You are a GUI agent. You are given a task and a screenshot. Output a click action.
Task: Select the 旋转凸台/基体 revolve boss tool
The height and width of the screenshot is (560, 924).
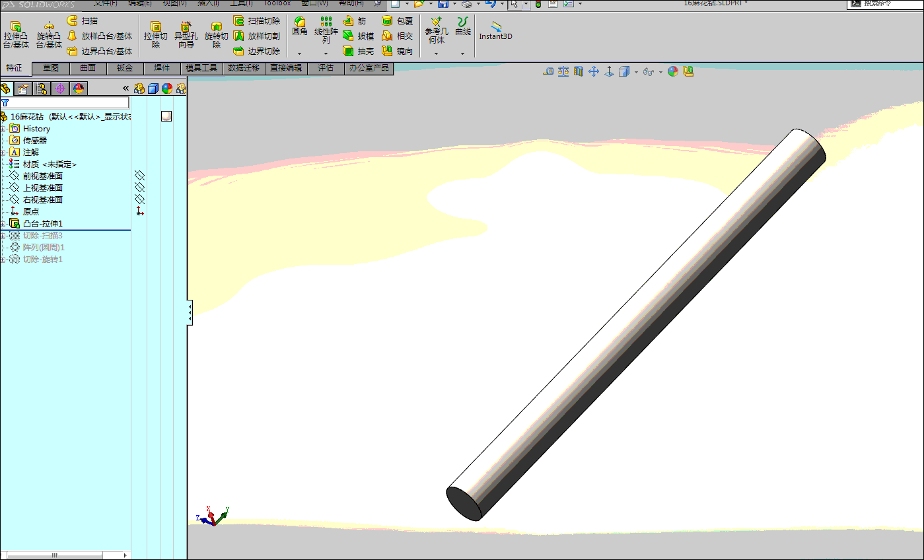[x=49, y=35]
